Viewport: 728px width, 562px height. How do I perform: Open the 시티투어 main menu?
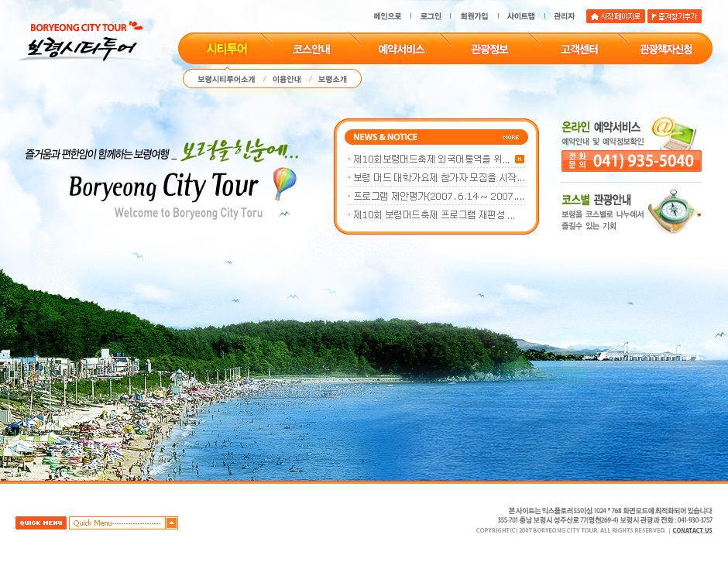227,49
